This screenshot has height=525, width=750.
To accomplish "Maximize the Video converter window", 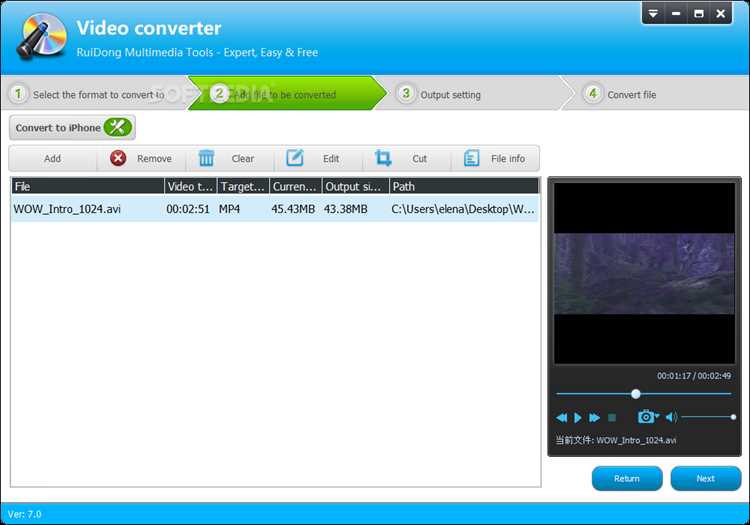I will 698,13.
